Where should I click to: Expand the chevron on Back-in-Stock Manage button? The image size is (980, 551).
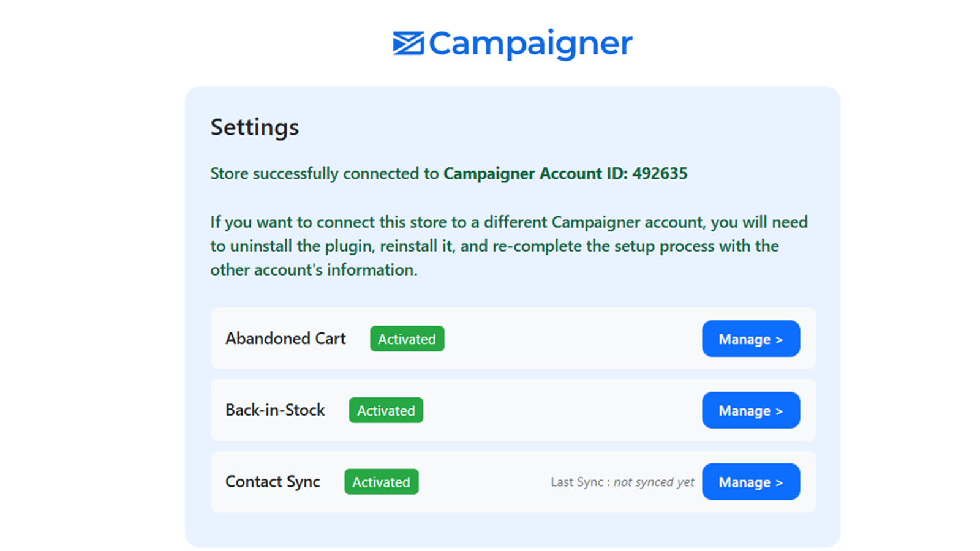coord(779,411)
